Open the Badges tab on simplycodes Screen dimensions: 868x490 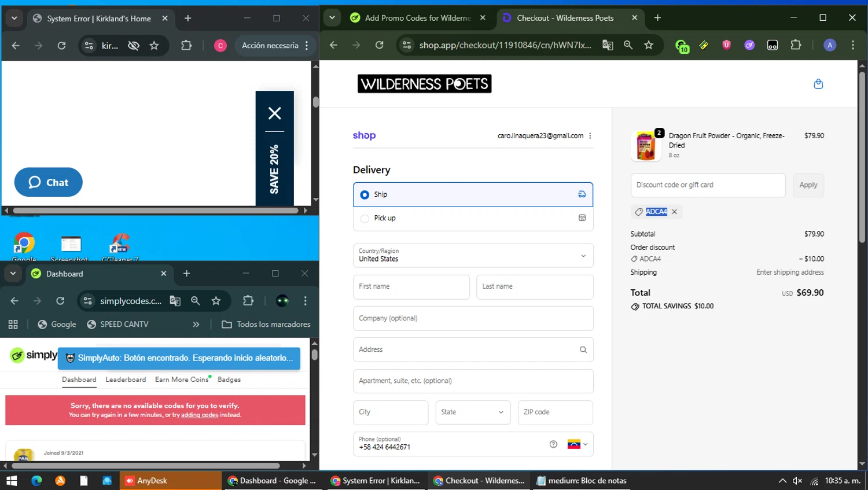(x=229, y=380)
